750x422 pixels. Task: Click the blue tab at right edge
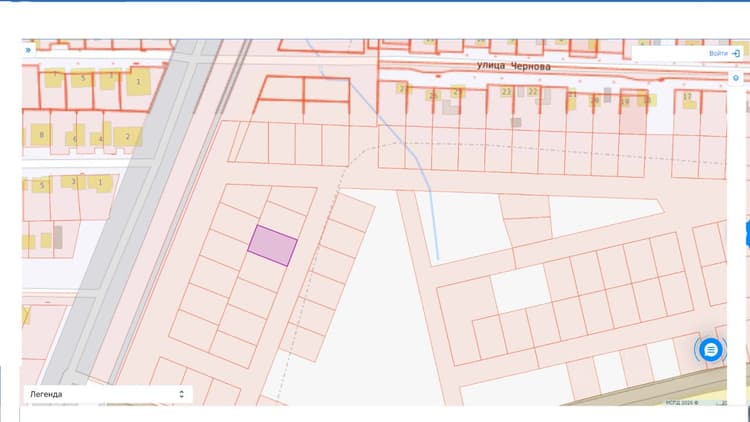[748, 234]
